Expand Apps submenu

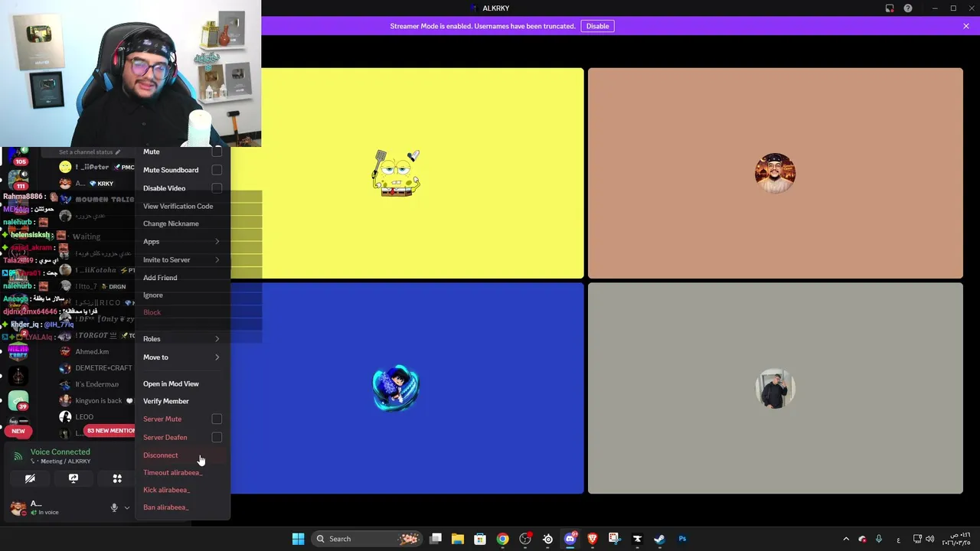pyautogui.click(x=182, y=242)
